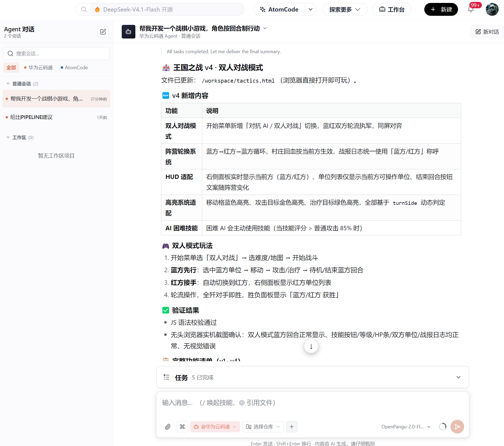Expand the 任务 5 已完成 panel
Image resolution: width=504 pixels, height=446 pixels.
pyautogui.click(x=312, y=377)
